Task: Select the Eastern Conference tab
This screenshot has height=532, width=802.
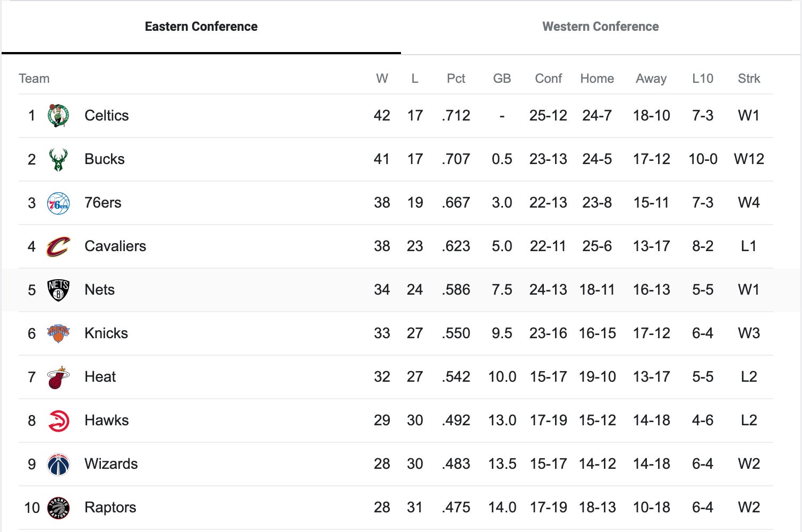Action: click(x=201, y=27)
